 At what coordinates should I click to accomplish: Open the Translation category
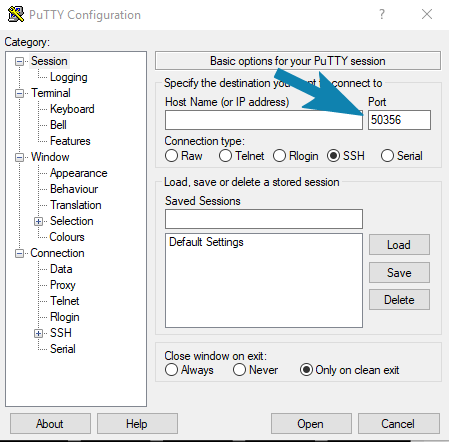[76, 205]
